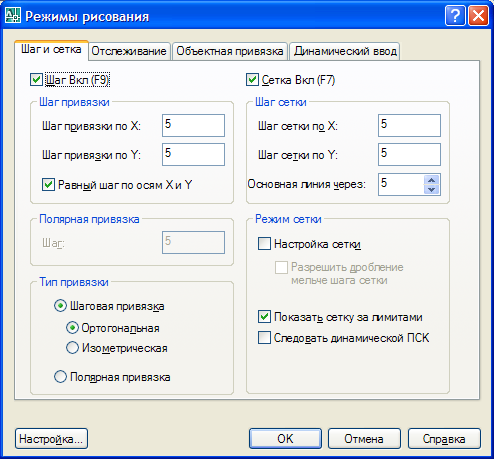Click the Шаг сетки по Y field

point(409,154)
